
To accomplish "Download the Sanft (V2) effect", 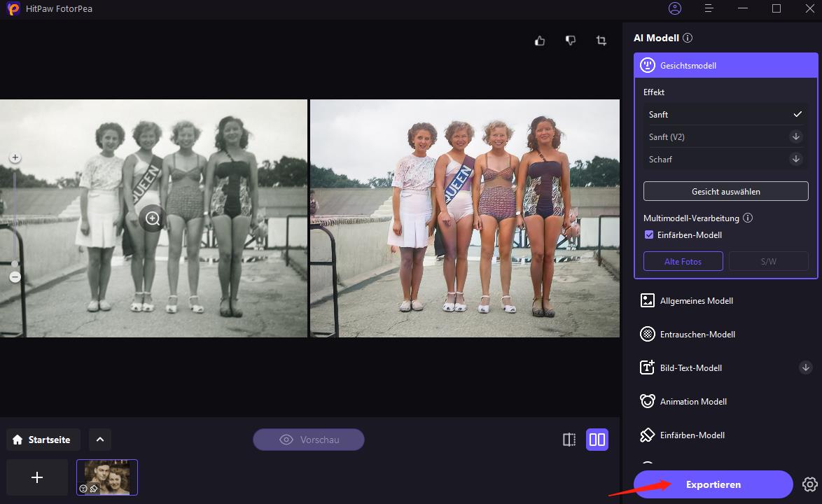I will 796,136.
